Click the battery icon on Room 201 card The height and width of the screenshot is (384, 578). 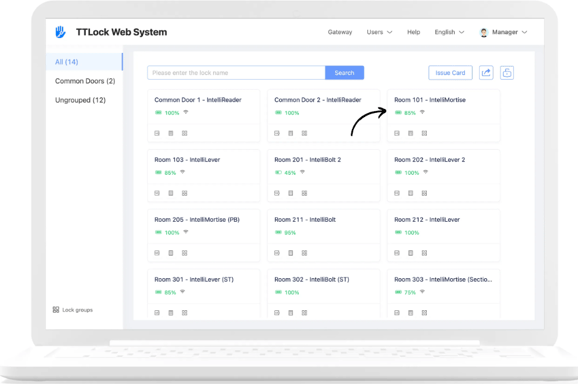pyautogui.click(x=278, y=172)
